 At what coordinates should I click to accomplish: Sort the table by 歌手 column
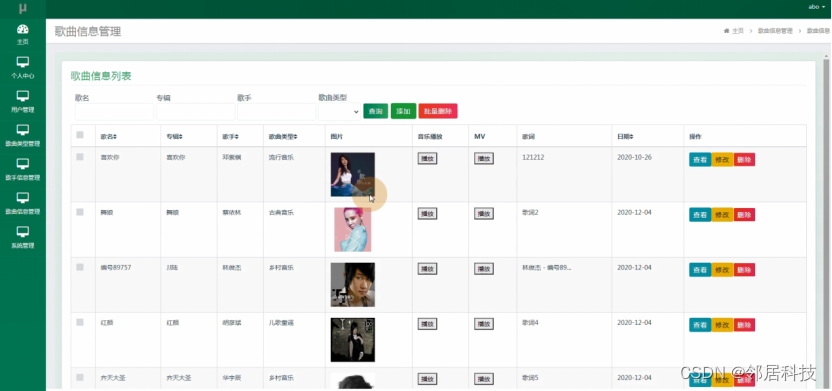230,137
